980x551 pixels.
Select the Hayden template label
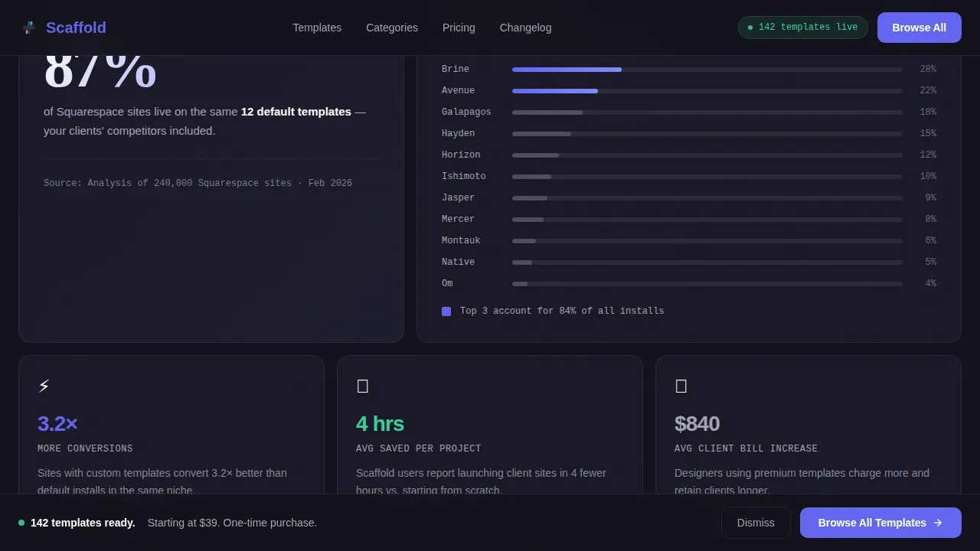(458, 133)
